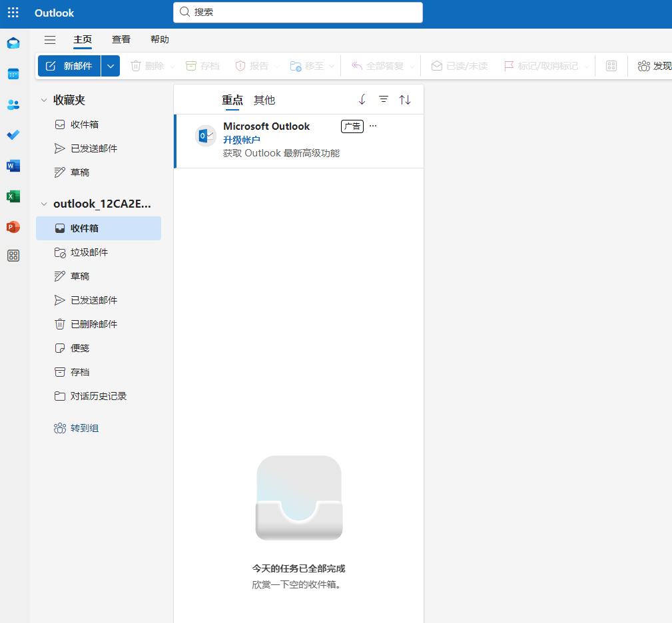
Task: Launch Excel from left rail
Action: click(x=13, y=196)
